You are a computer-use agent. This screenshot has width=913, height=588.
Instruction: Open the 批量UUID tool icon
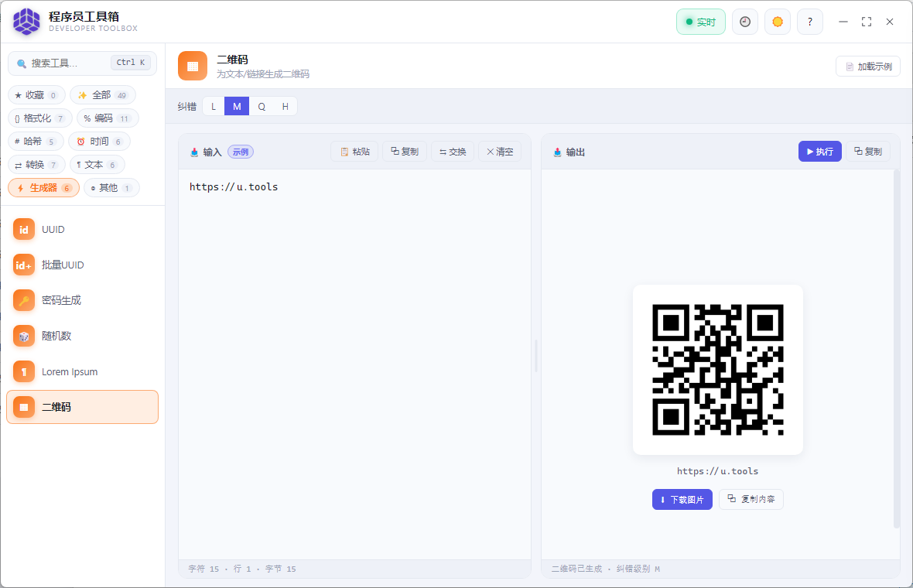tap(24, 265)
